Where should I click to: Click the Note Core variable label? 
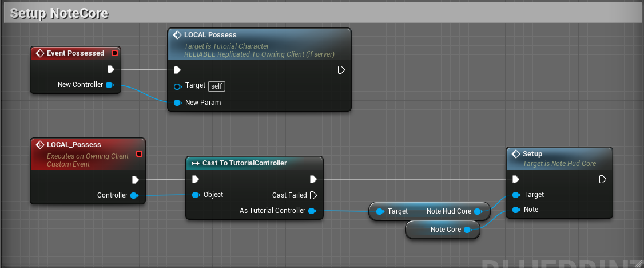click(x=446, y=230)
